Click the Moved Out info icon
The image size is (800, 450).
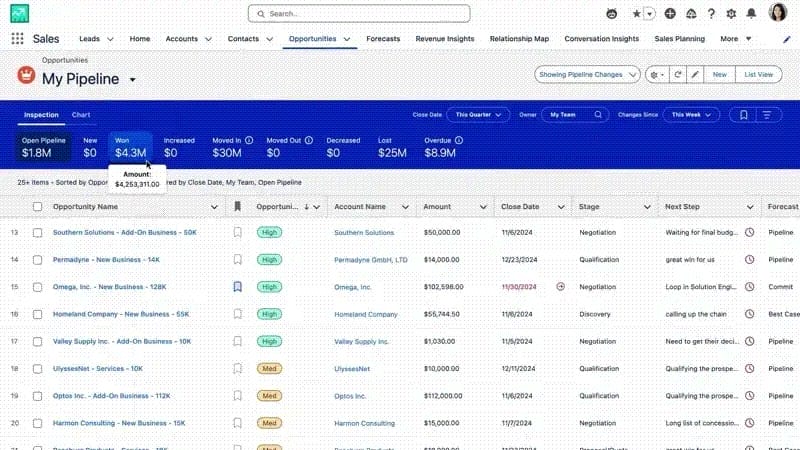(309, 140)
